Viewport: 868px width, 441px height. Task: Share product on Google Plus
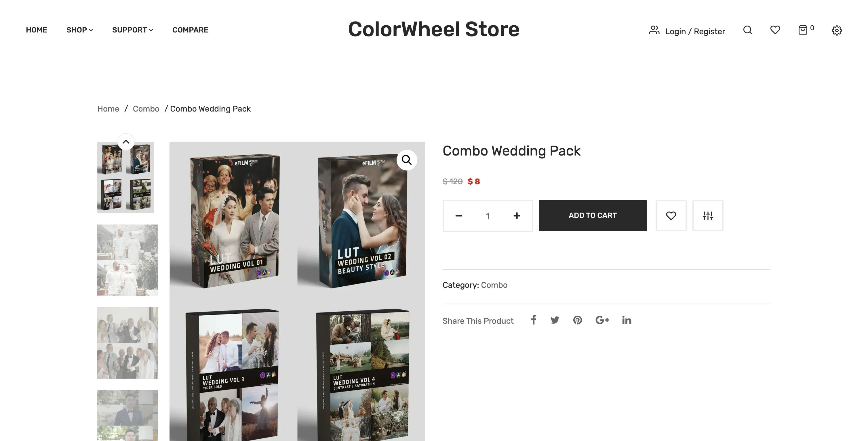pos(602,320)
